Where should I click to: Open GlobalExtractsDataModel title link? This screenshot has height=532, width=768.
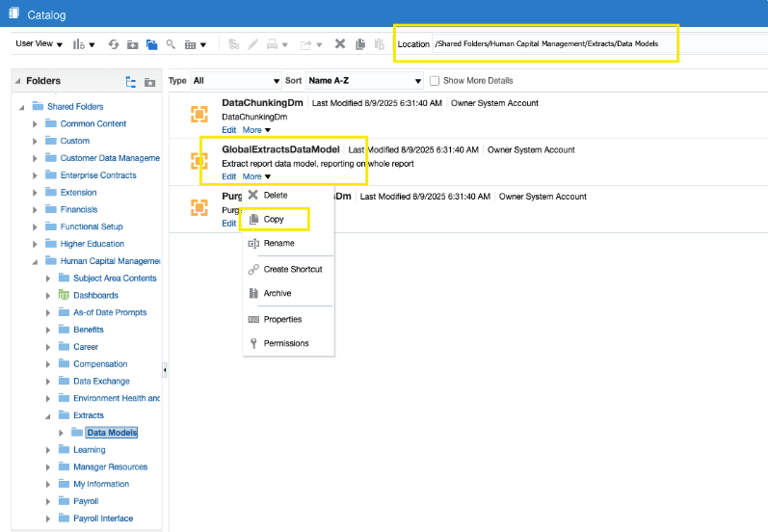(280, 149)
